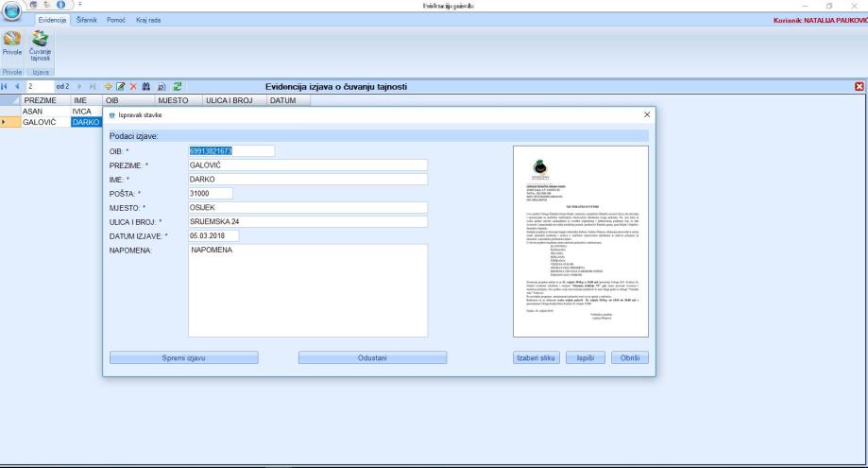Sort by OIB column header

coord(128,100)
